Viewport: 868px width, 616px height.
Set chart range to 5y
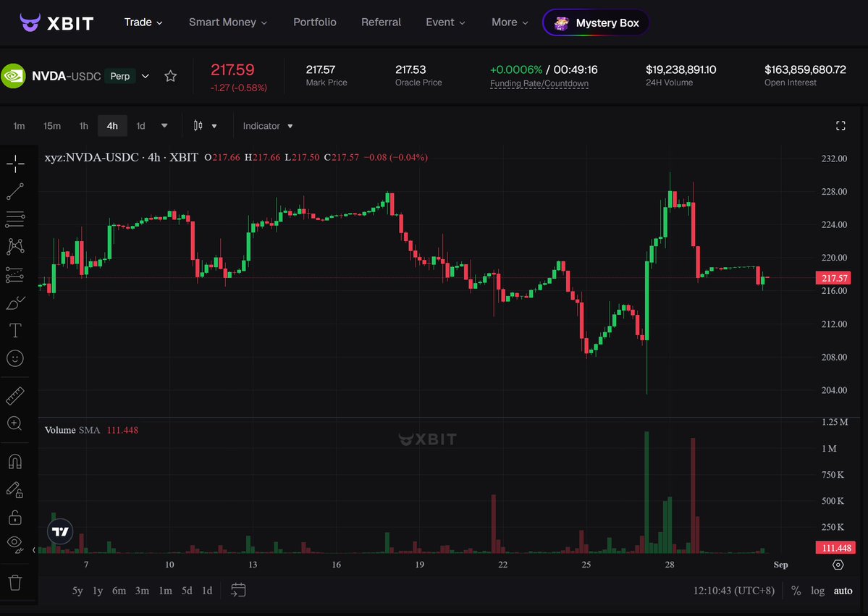pos(77,591)
